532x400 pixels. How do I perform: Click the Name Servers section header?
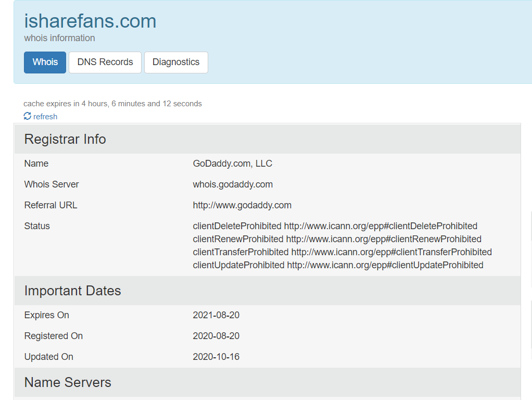tap(68, 382)
